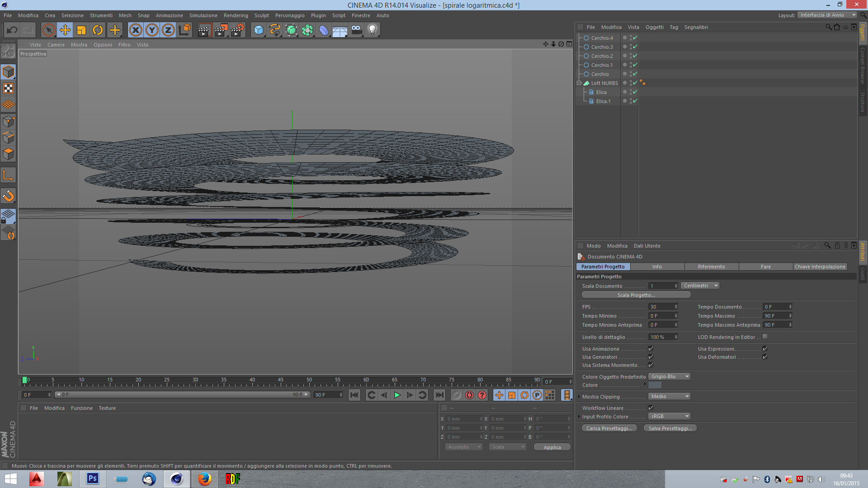Click the Scala Progetto button
Screen dimensions: 868x488
[636, 295]
